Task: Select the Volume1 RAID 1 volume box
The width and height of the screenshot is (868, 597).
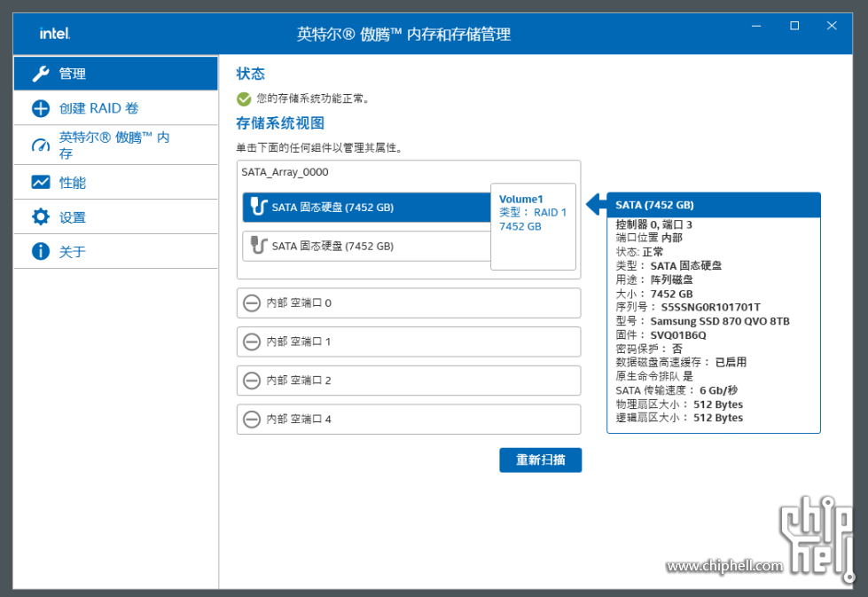Action: [533, 226]
